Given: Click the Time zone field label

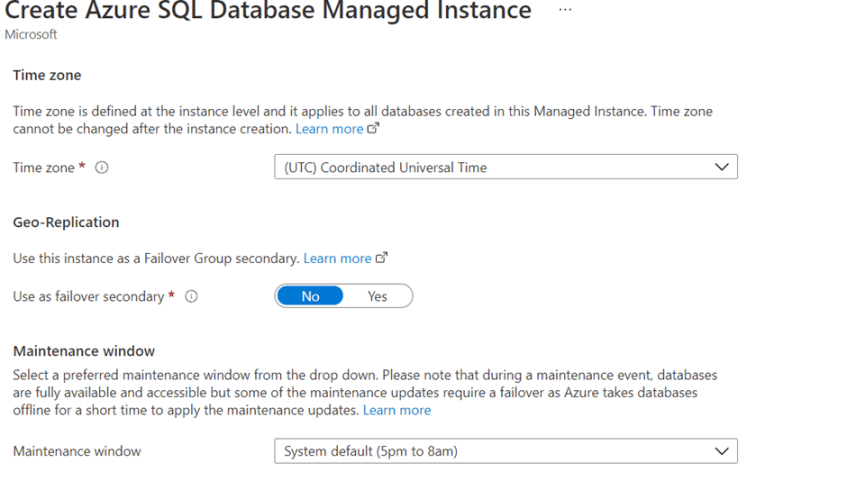Looking at the screenshot, I should tap(44, 168).
